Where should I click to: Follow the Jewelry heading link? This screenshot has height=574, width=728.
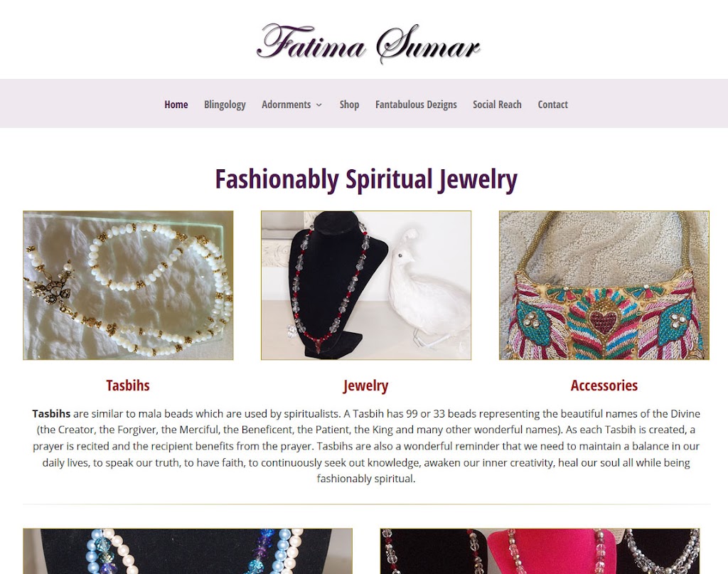pos(366,386)
